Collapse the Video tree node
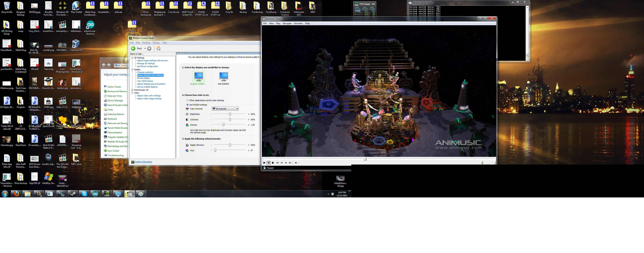 132,93
